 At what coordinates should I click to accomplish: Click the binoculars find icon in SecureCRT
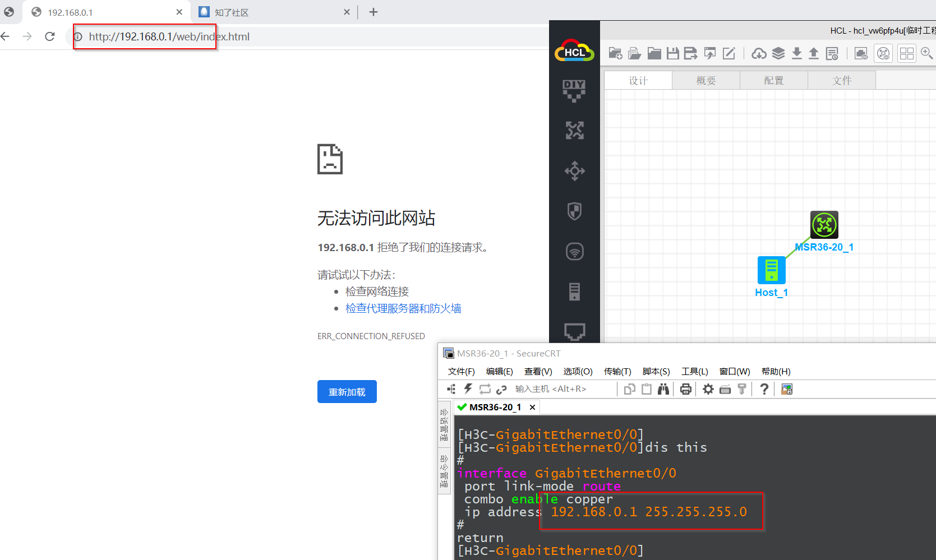click(663, 389)
